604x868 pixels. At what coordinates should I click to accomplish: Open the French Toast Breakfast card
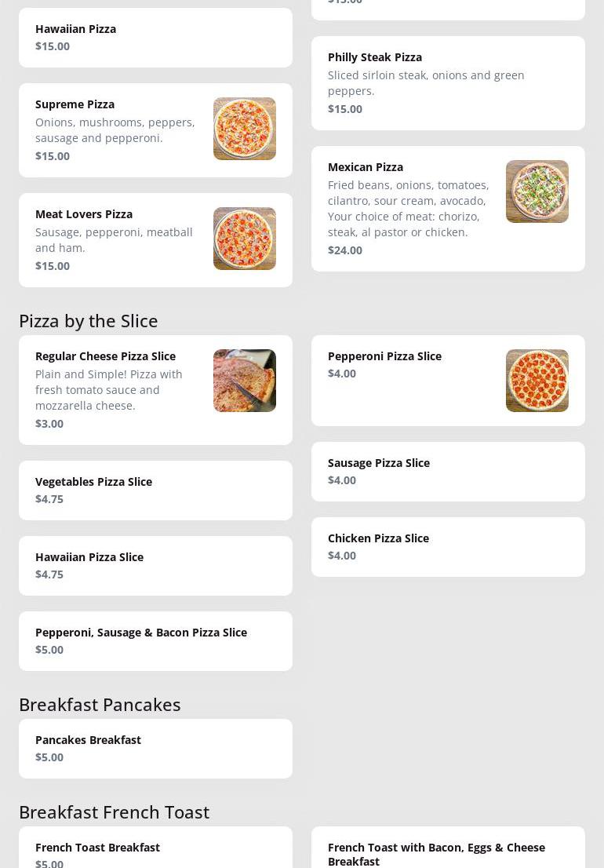[x=155, y=852]
